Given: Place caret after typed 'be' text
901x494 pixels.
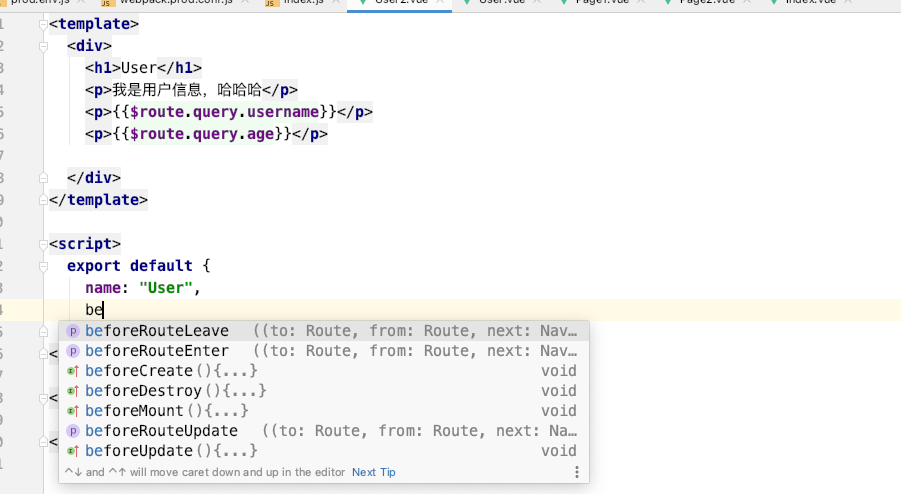Looking at the screenshot, I should click(x=103, y=310).
